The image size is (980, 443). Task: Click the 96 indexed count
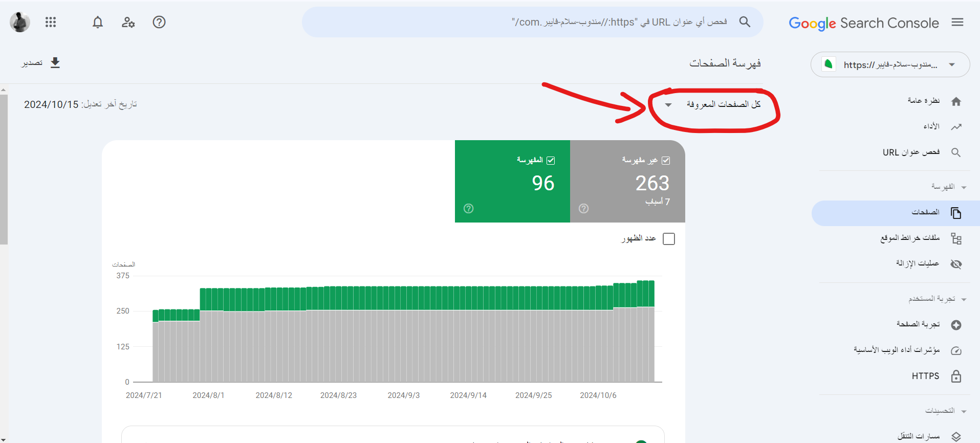(543, 183)
